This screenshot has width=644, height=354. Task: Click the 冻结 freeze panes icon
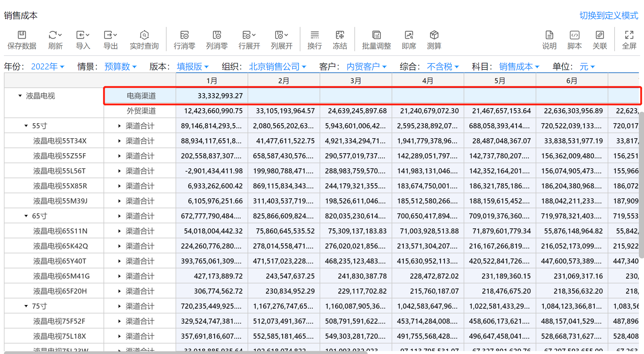coord(340,35)
